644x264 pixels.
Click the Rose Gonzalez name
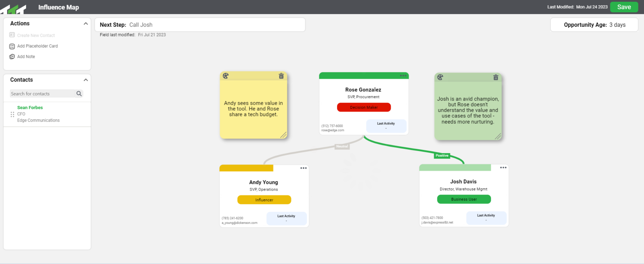tap(363, 90)
